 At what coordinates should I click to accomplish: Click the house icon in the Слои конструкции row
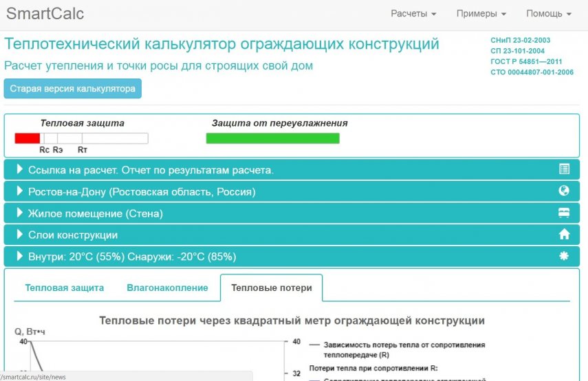(564, 235)
